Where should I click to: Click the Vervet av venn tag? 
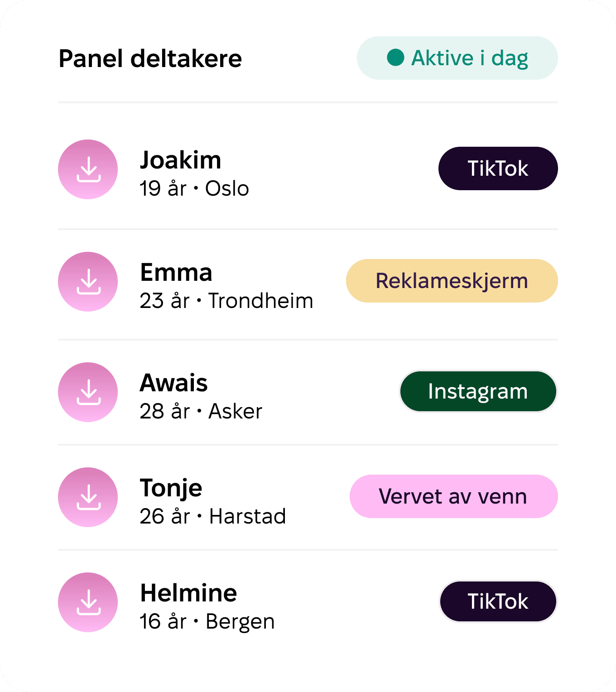[454, 496]
